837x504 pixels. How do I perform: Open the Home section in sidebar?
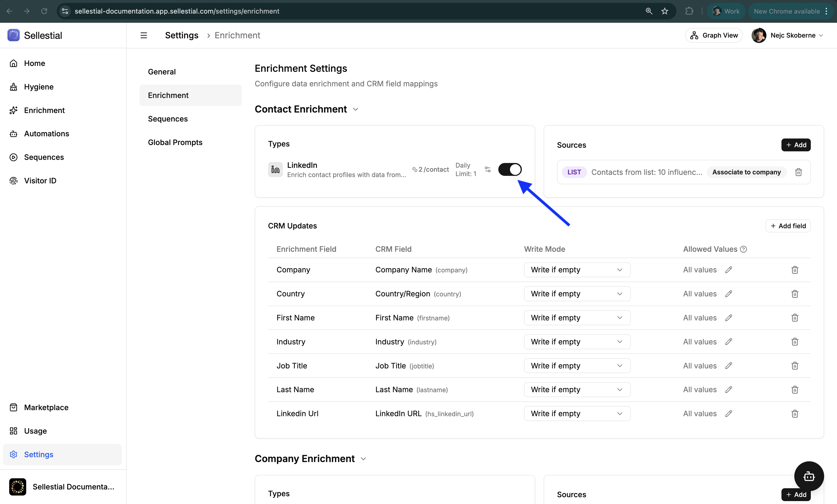[x=34, y=63]
